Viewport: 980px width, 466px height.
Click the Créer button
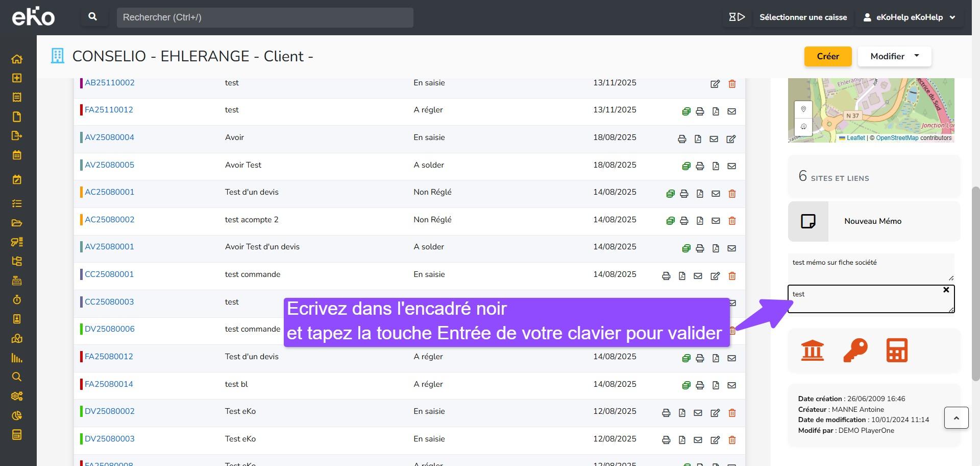827,56
